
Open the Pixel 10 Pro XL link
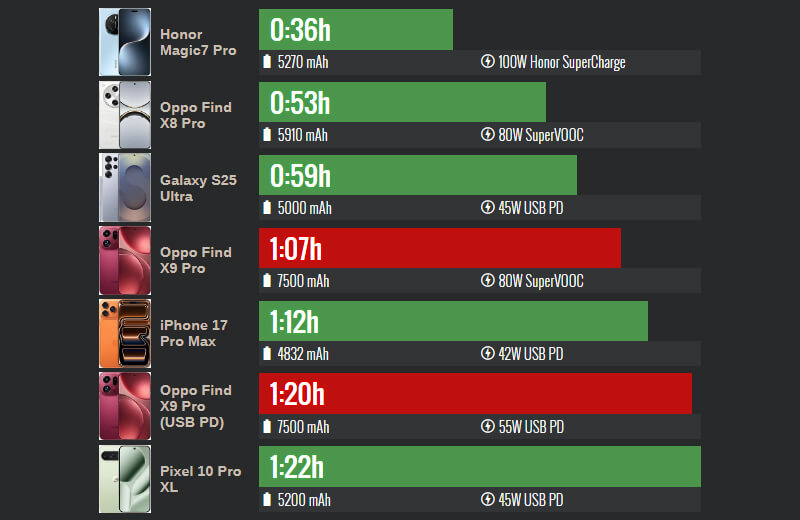coord(200,479)
